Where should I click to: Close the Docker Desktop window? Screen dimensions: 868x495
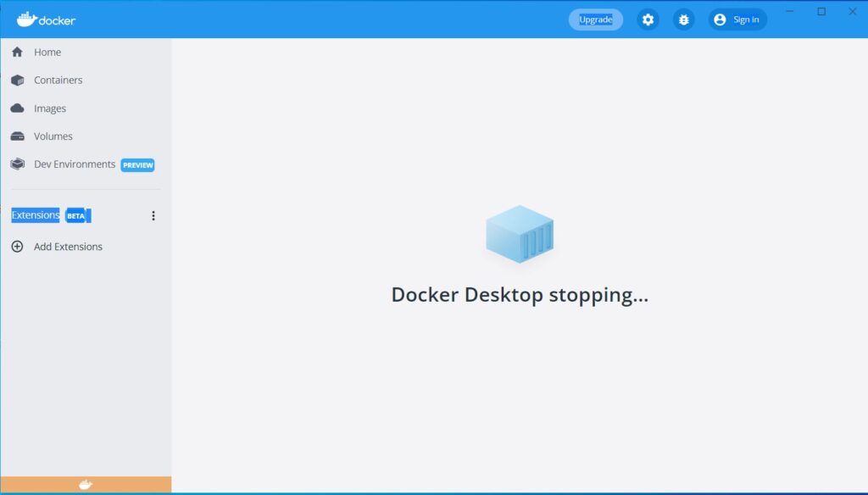pos(853,11)
